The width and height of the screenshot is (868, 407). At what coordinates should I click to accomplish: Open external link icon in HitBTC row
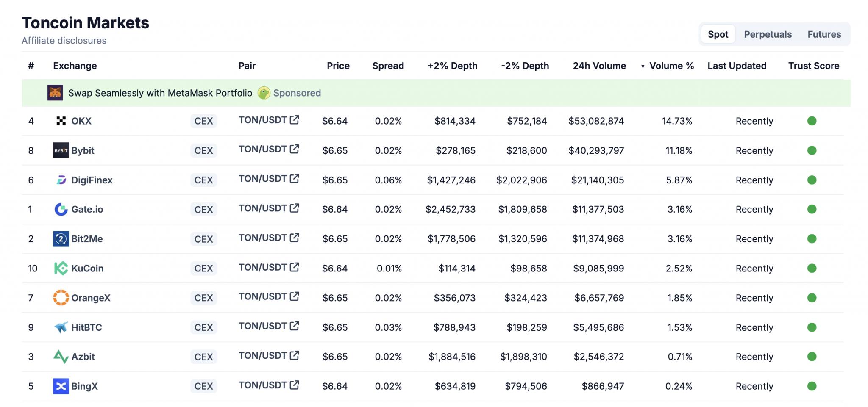tap(295, 326)
